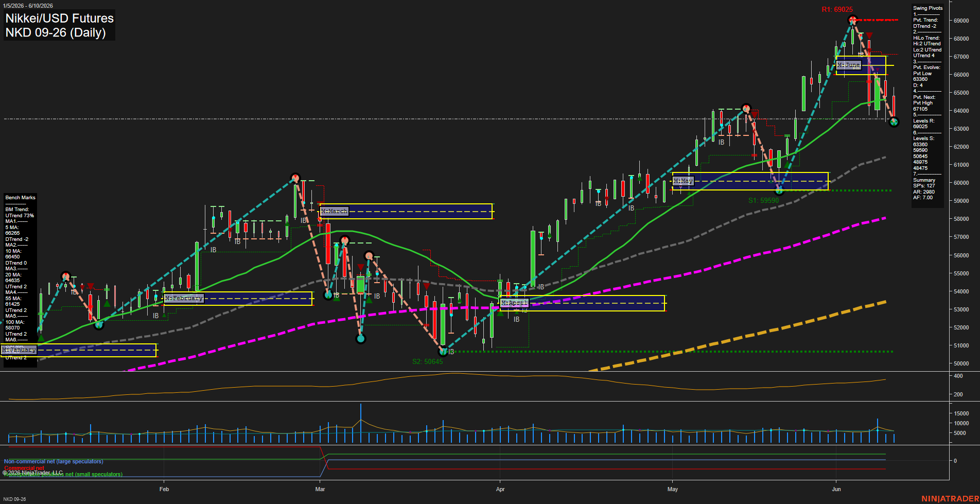
Task: Select the '100 MA: 58070' benchmark entry
Action: 14,325
